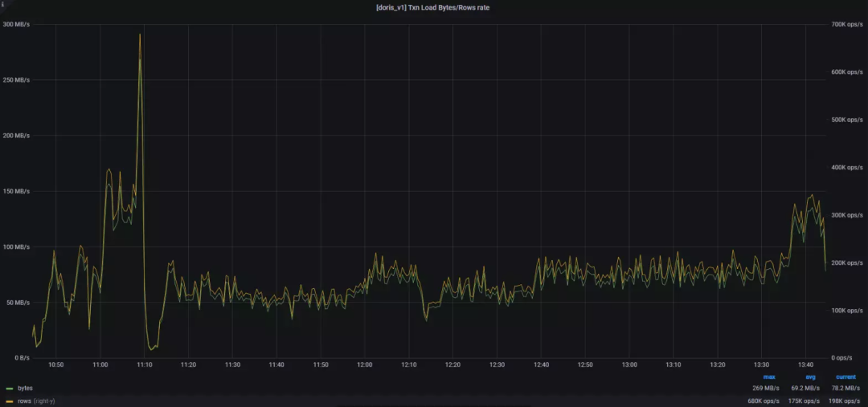
Task: Click the panel info icon in corner
Action: [2, 2]
